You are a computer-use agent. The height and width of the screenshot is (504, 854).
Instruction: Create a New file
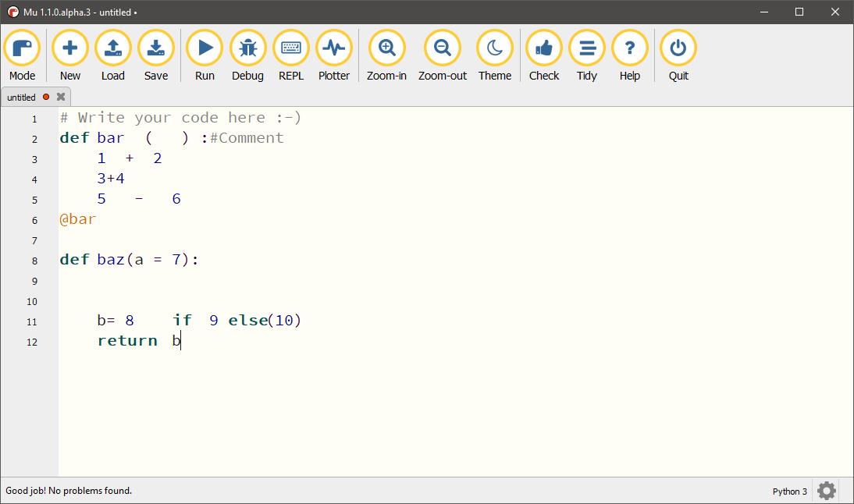pos(69,48)
